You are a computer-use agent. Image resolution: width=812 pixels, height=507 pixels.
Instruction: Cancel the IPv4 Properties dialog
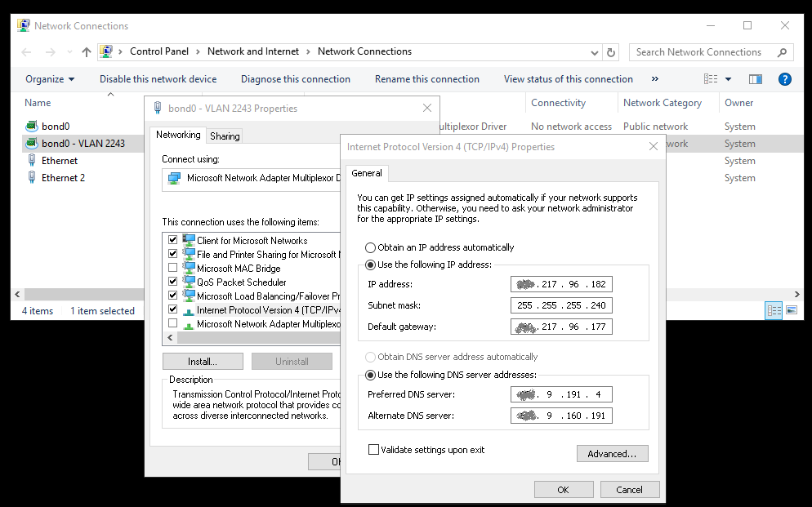click(x=629, y=489)
